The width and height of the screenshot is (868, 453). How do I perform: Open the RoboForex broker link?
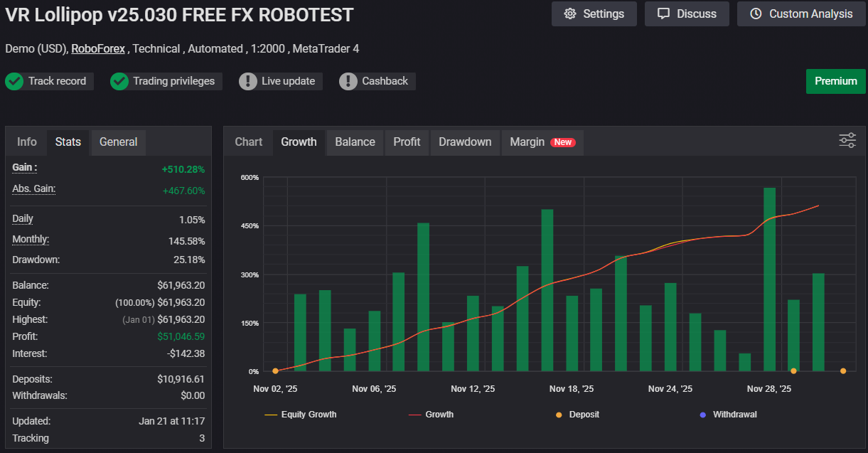pos(98,48)
